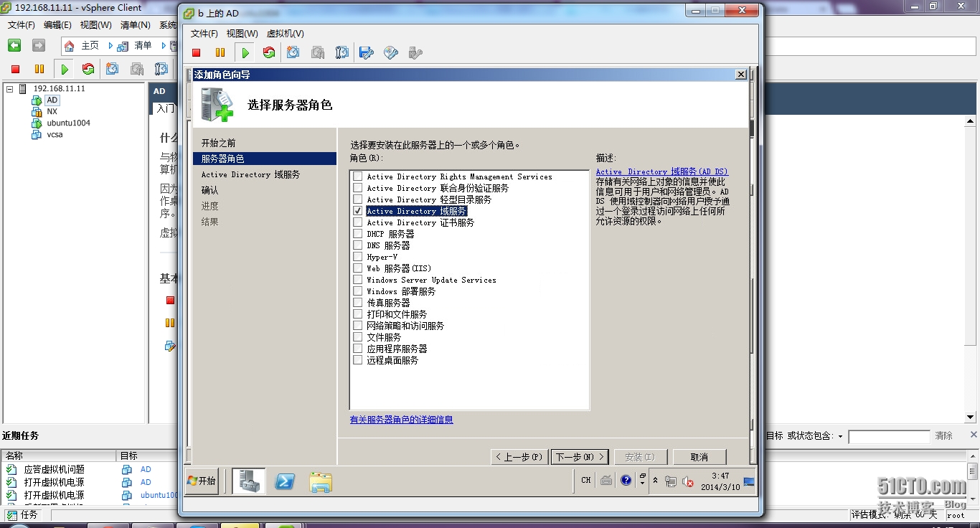Open vSphere Client 编辑(E) menu
The image size is (980, 528).
[57, 24]
